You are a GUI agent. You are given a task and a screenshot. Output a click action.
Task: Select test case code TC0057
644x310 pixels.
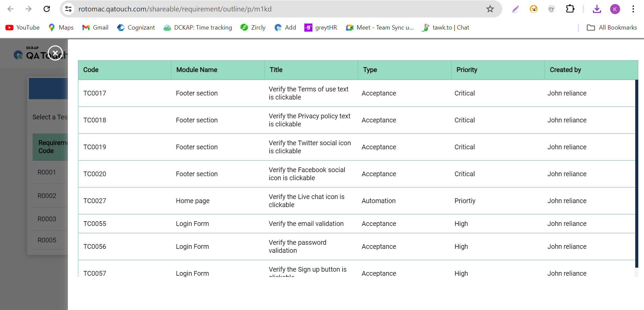pyautogui.click(x=95, y=274)
